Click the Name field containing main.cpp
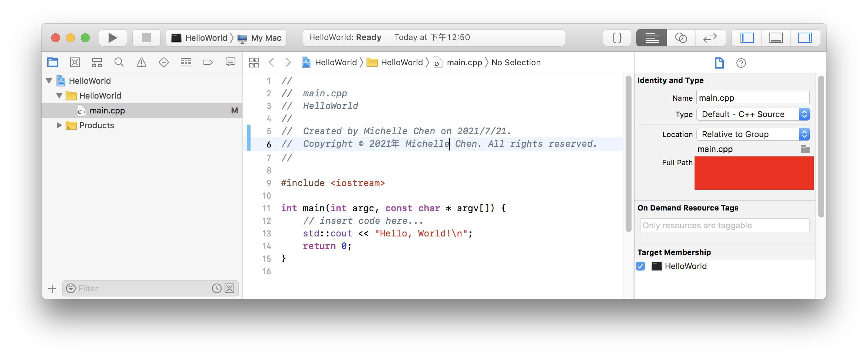 [753, 98]
